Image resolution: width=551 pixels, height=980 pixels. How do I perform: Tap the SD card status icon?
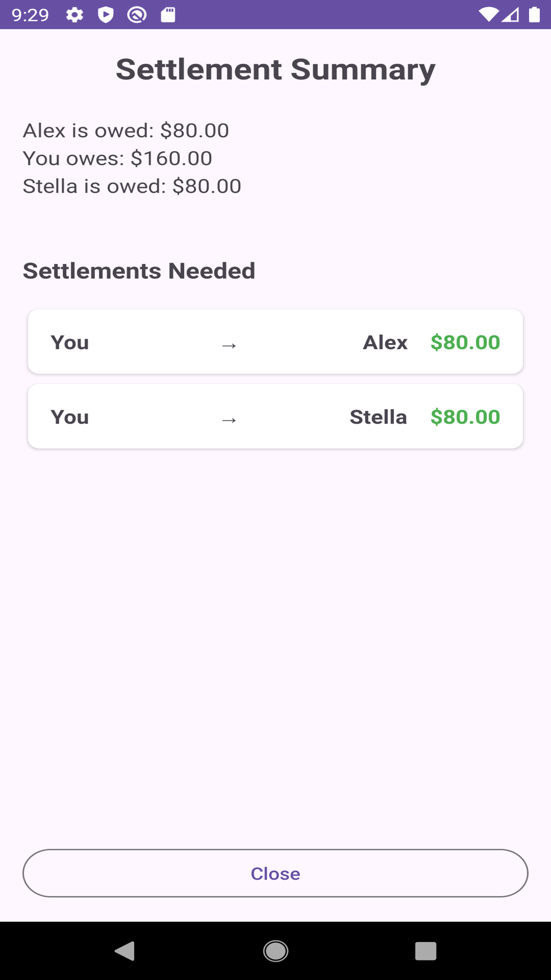168,15
